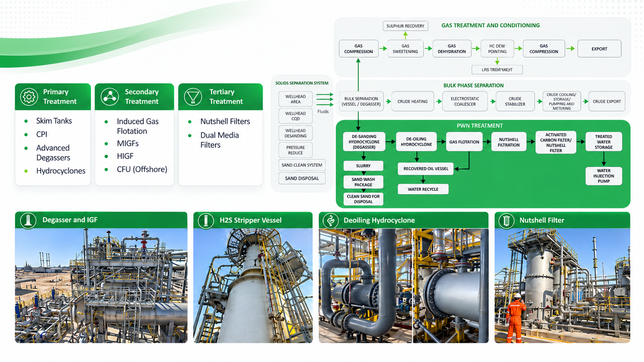Select the Water Recycle box
Viewport: 644px width, 362px height.
[x=423, y=189]
